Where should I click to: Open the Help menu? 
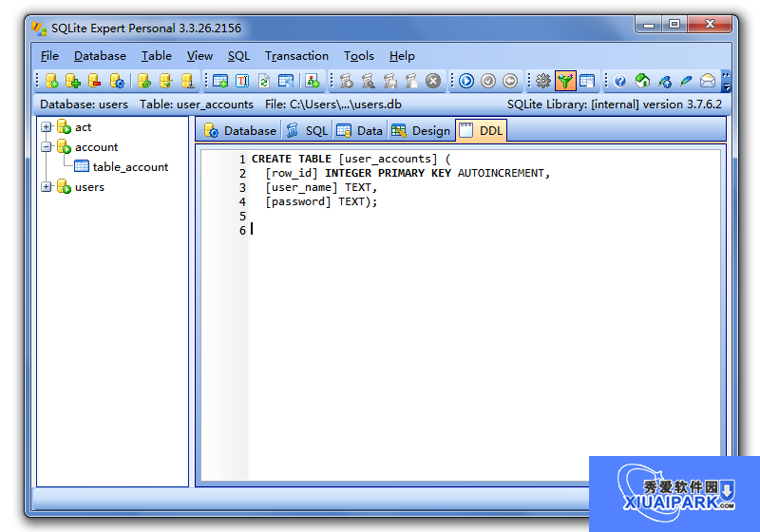pyautogui.click(x=402, y=56)
